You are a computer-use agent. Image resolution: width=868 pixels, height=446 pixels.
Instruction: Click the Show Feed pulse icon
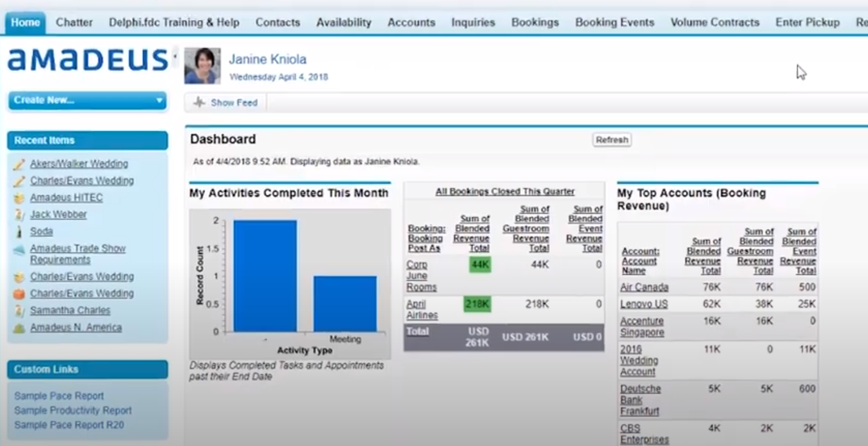point(199,102)
